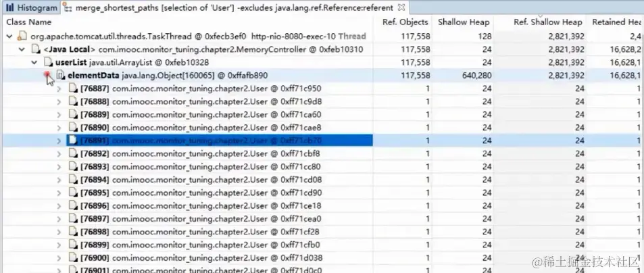Click the object icon of [76896] User
Image resolution: width=644 pixels, height=273 pixels.
[73, 205]
